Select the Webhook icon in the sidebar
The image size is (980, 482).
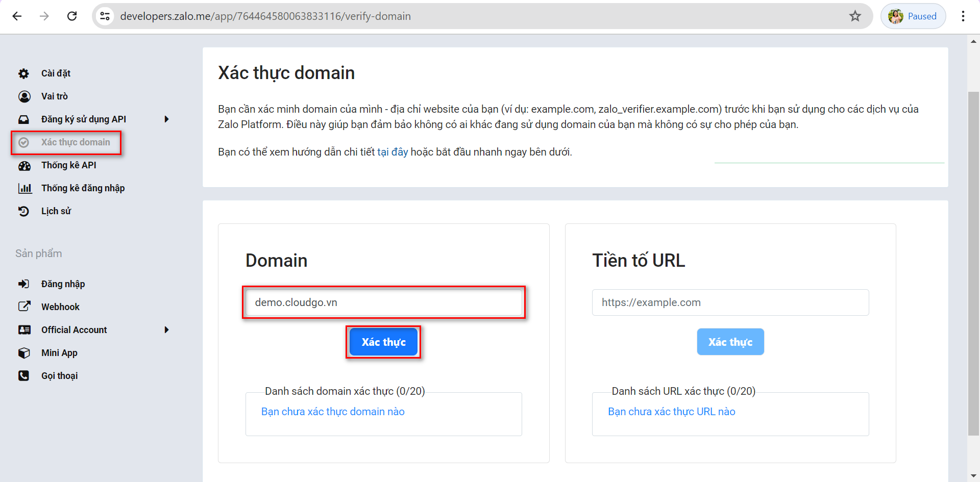click(24, 307)
